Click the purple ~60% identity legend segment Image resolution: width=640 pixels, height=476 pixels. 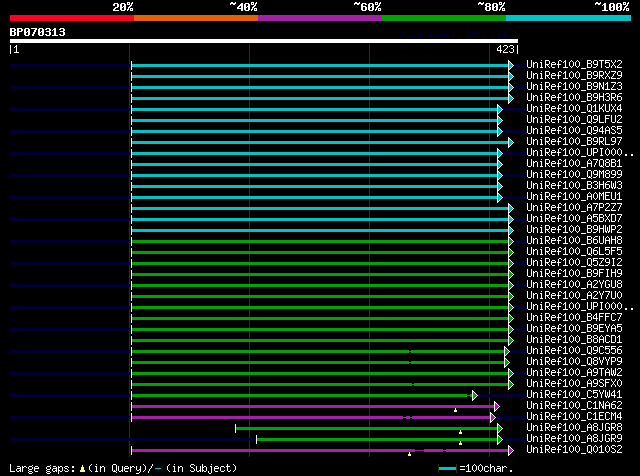[x=320, y=18]
